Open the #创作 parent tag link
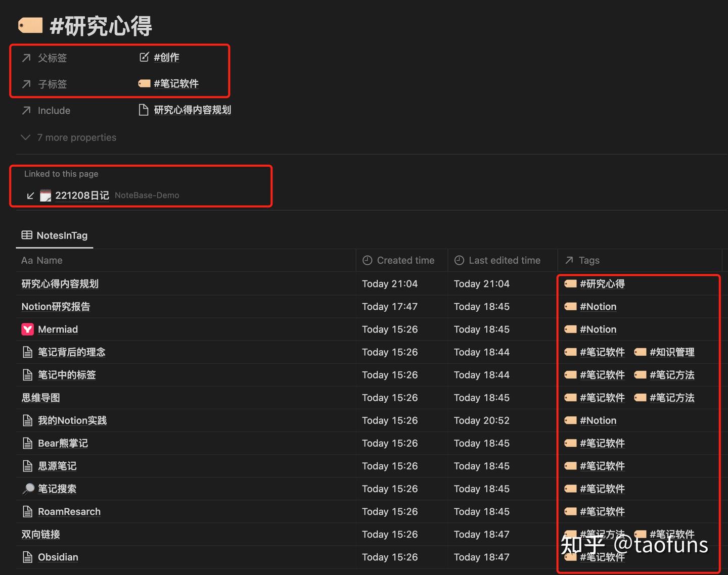The width and height of the screenshot is (728, 575). click(x=166, y=57)
